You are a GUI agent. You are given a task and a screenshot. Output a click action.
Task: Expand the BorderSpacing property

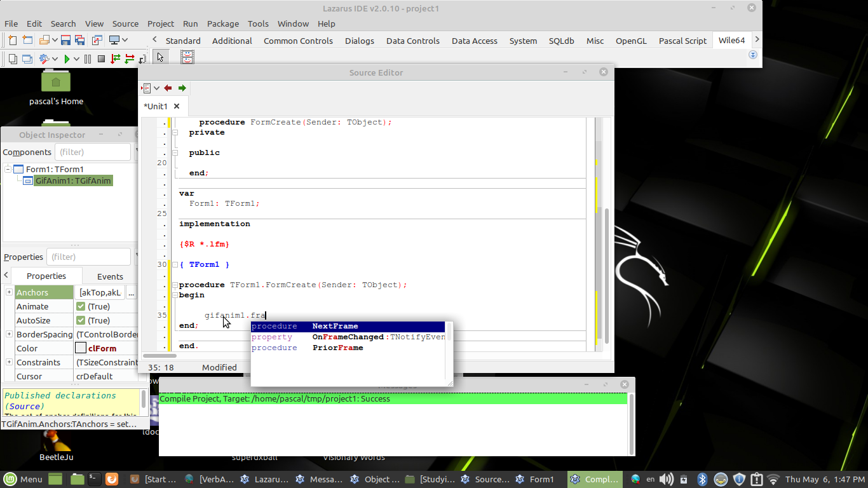click(9, 334)
